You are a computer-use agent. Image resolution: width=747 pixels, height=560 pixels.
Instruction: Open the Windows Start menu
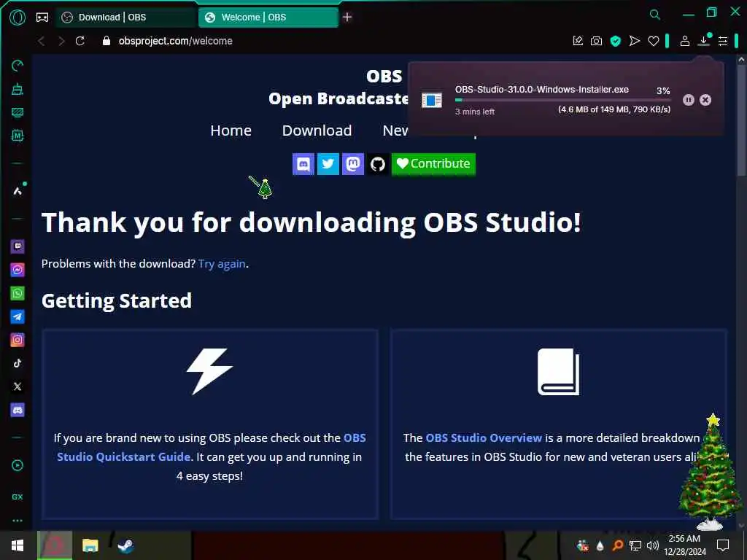tap(18, 545)
